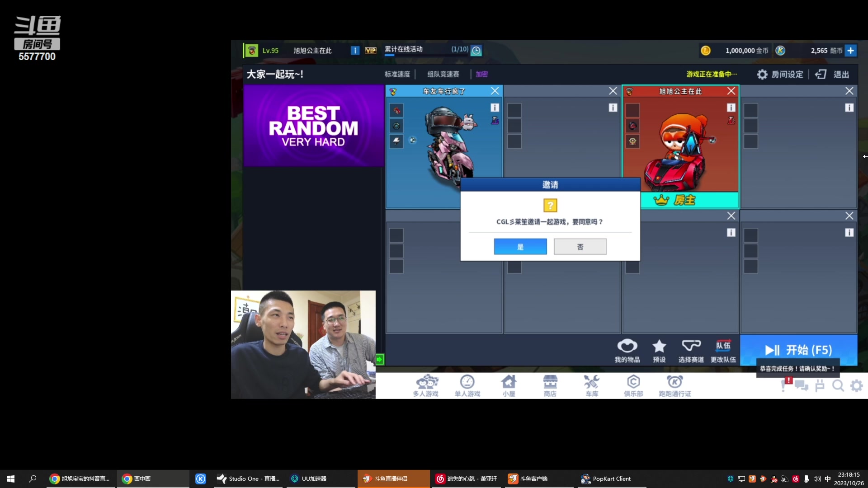Switch to PopKart Client taskbar window

click(612, 479)
